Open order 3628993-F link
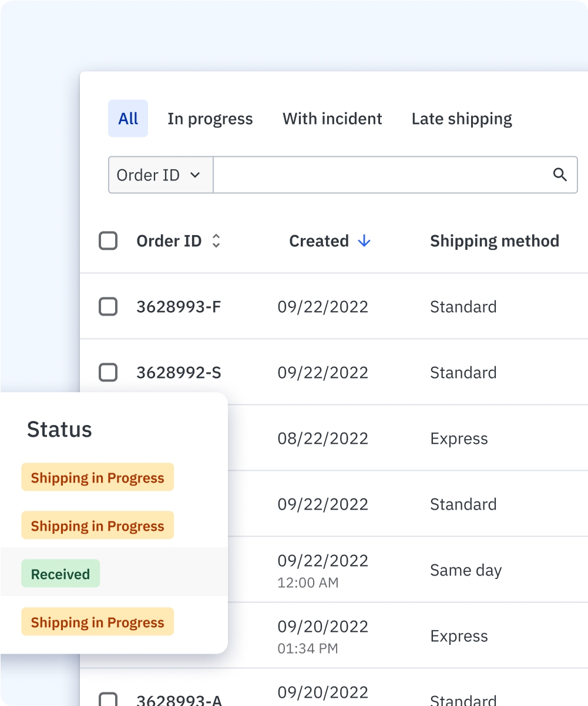This screenshot has height=706, width=588. pos(179,307)
